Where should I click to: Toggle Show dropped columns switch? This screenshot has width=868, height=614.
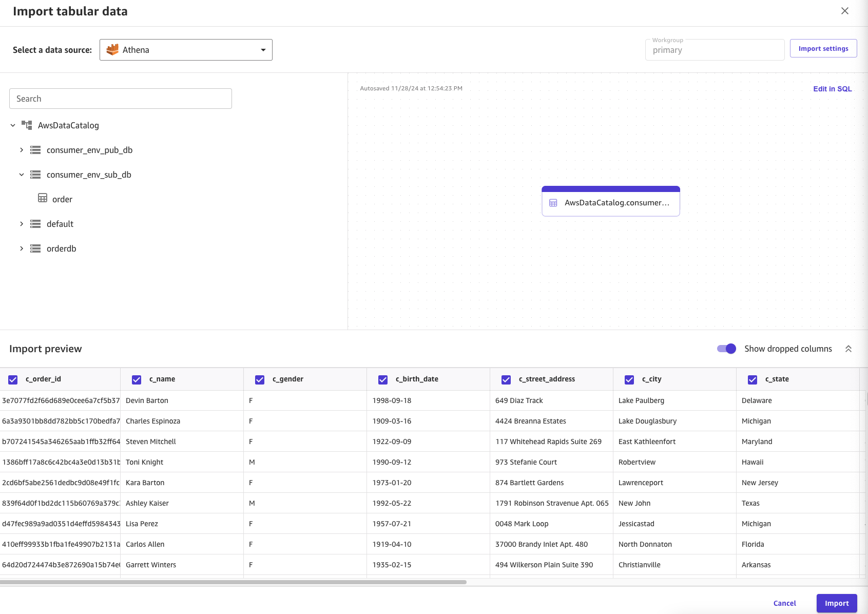[x=726, y=349]
